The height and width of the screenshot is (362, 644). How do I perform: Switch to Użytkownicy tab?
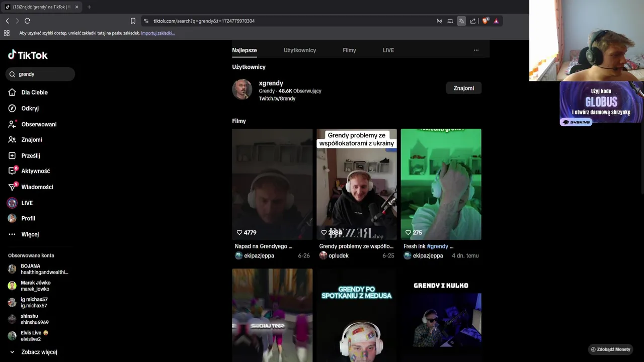tap(300, 50)
